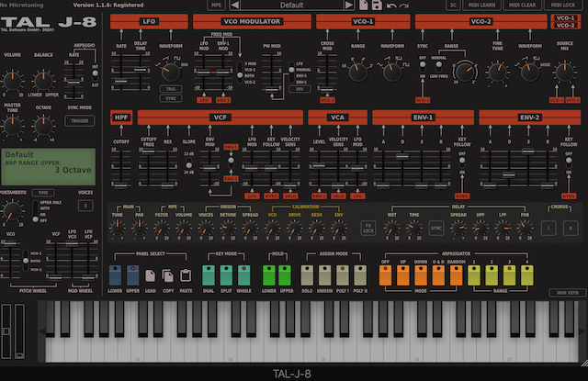This screenshot has height=381, width=588.
Task: Set key mode to Dual
Action: tap(209, 275)
